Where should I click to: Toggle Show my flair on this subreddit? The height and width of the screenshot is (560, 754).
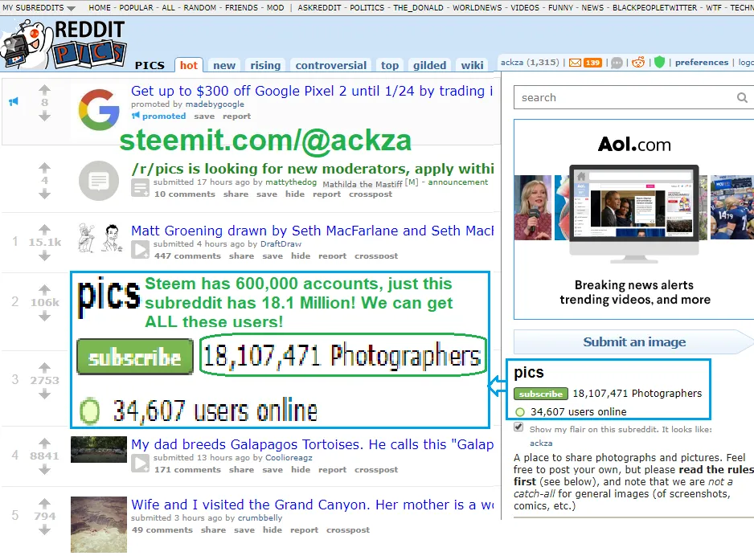click(x=518, y=427)
